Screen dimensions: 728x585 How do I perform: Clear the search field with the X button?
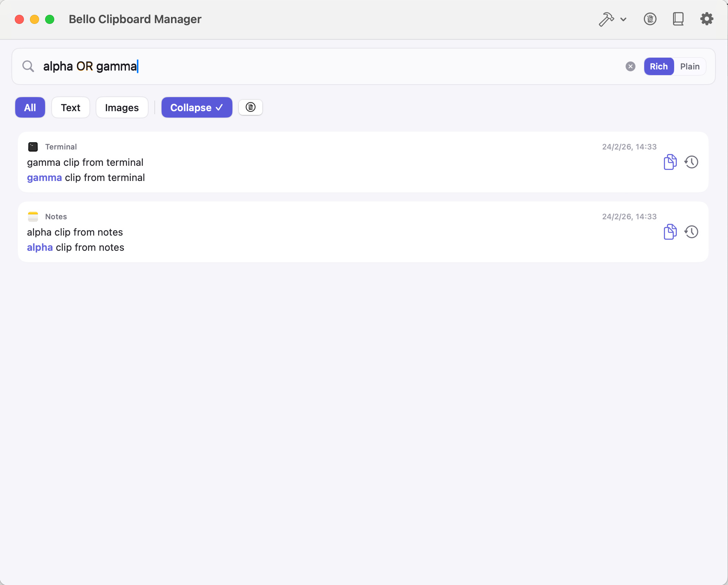(x=630, y=66)
